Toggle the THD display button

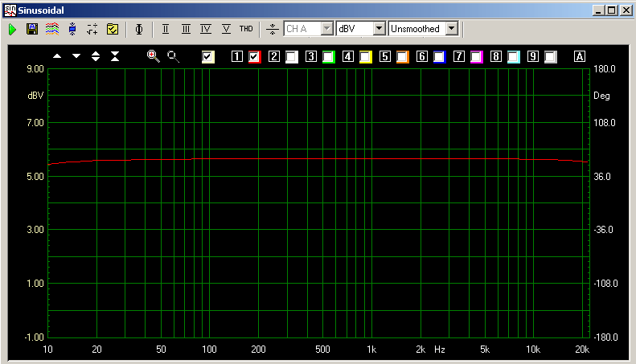tap(246, 29)
